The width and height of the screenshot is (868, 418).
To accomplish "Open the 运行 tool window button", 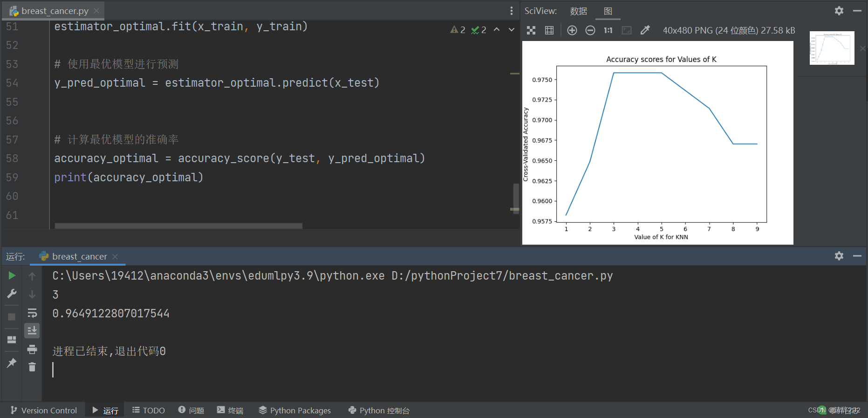I will [105, 411].
